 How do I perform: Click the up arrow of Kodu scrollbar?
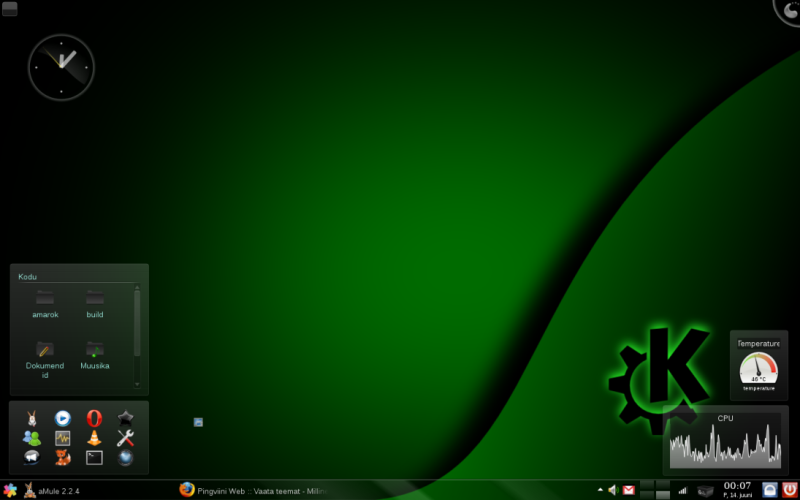click(137, 288)
